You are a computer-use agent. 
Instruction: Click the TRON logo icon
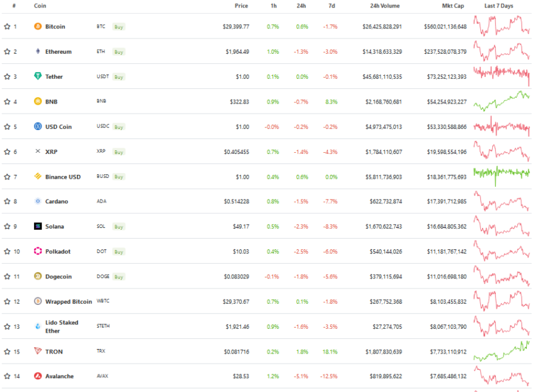click(38, 351)
